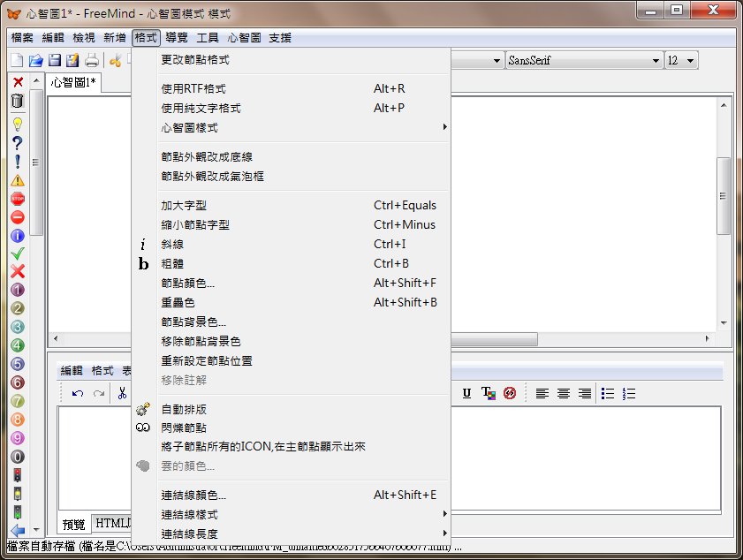Open the font size 12 dropdown
The height and width of the screenshot is (560, 743).
click(681, 61)
